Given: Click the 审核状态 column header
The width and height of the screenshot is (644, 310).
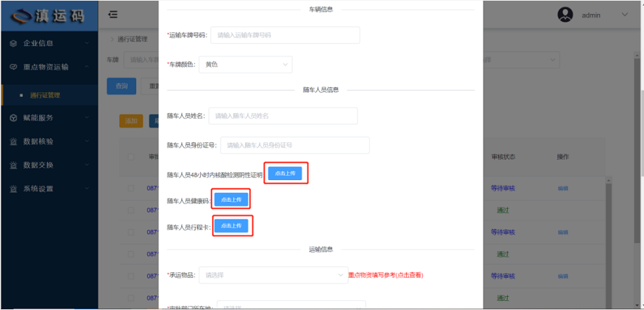Looking at the screenshot, I should [x=503, y=157].
